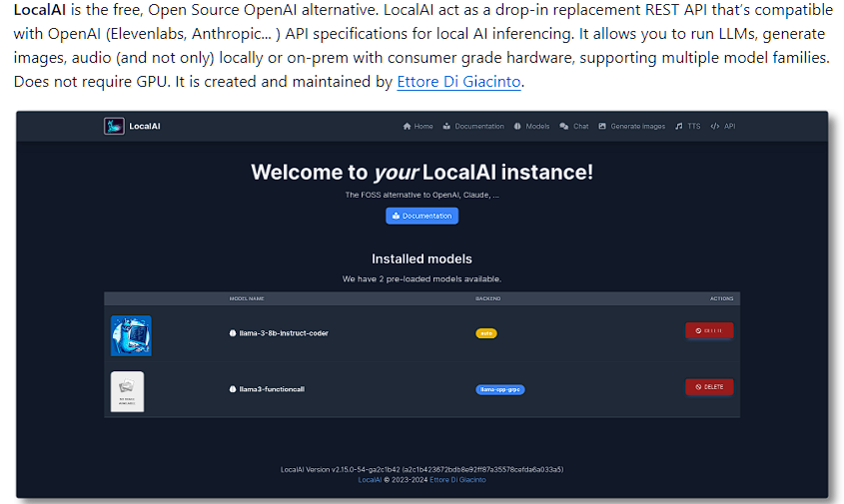Click the API code brackets icon

point(715,127)
